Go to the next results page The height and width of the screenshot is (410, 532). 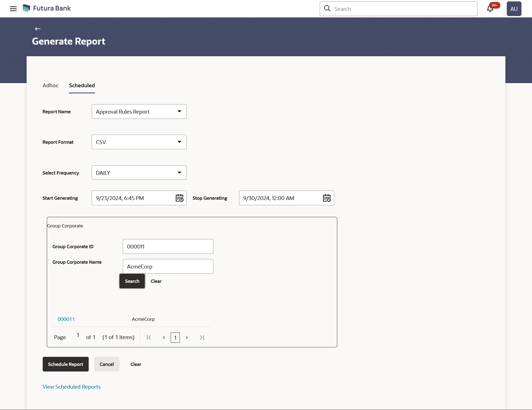(x=187, y=337)
